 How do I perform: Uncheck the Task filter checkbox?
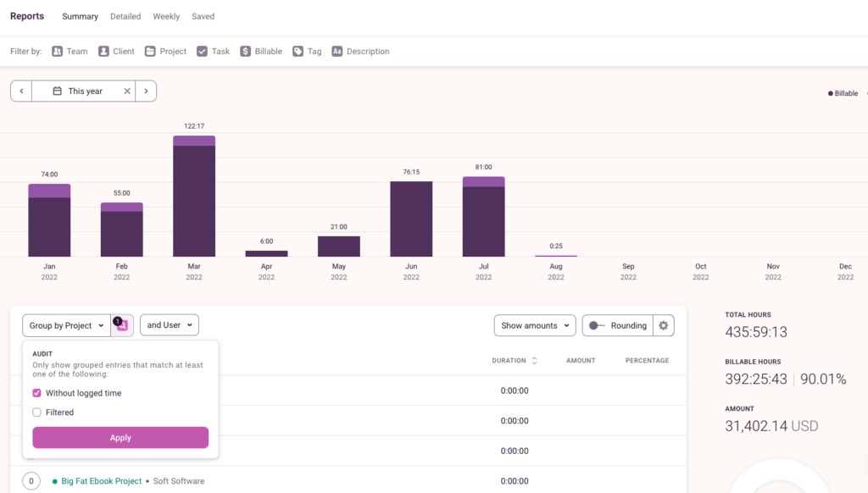tap(200, 51)
